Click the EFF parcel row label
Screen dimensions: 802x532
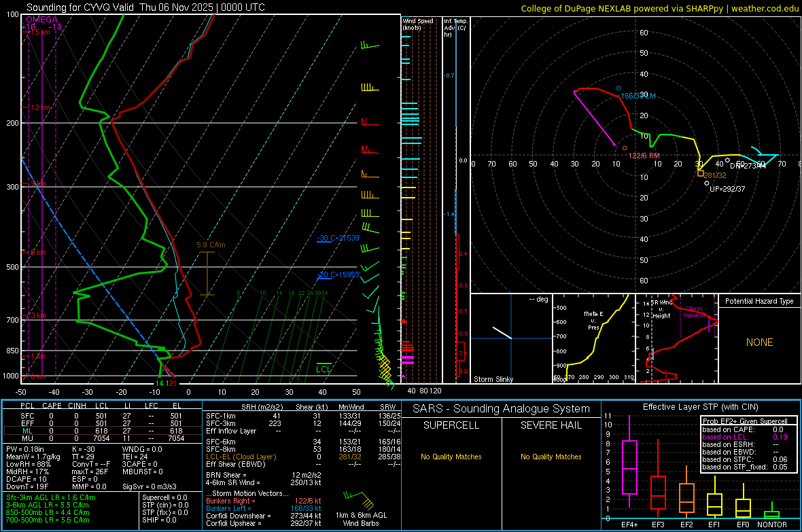27,423
